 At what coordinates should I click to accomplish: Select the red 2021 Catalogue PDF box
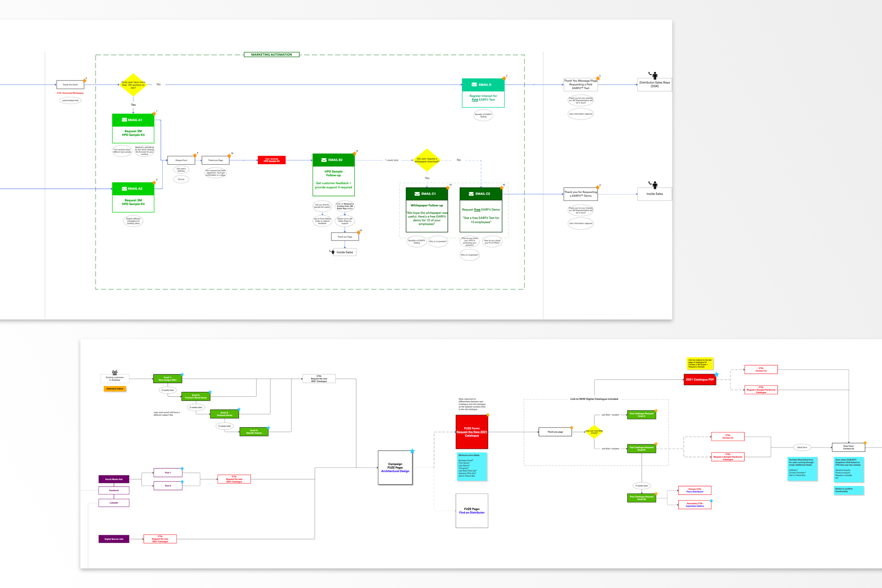point(700,380)
